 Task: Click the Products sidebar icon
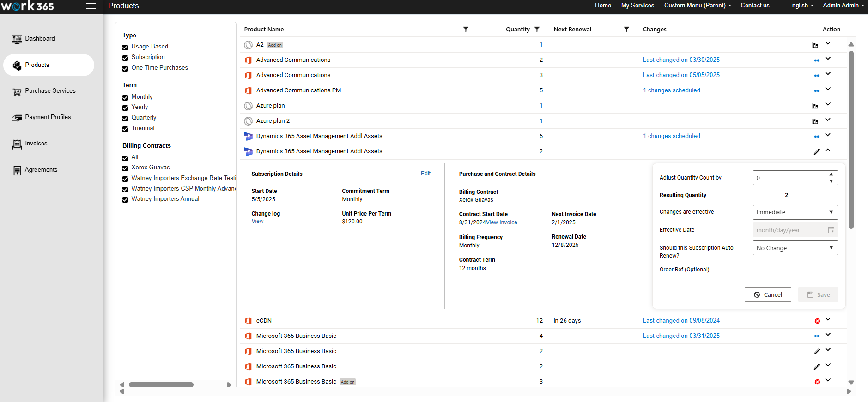click(17, 66)
